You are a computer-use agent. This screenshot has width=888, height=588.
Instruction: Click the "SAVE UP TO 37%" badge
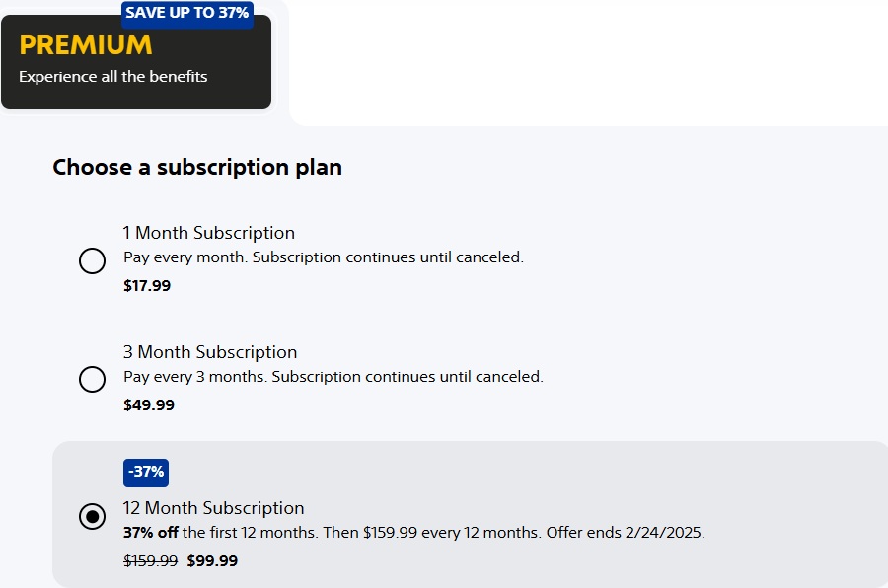(x=187, y=13)
